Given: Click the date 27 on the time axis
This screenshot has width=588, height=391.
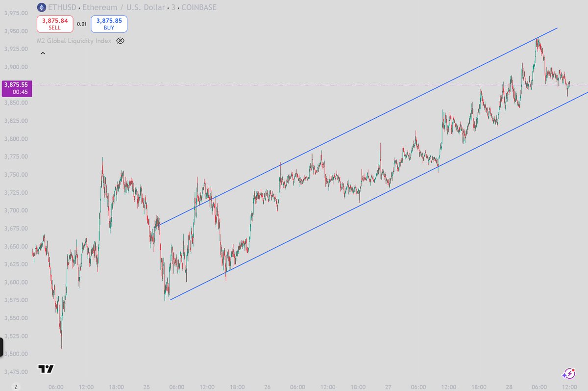Looking at the screenshot, I should point(388,387).
